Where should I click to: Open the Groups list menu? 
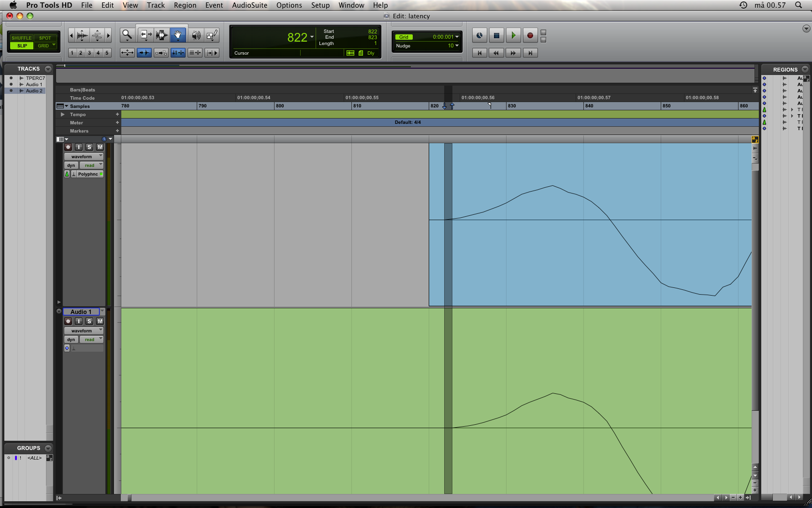click(48, 448)
